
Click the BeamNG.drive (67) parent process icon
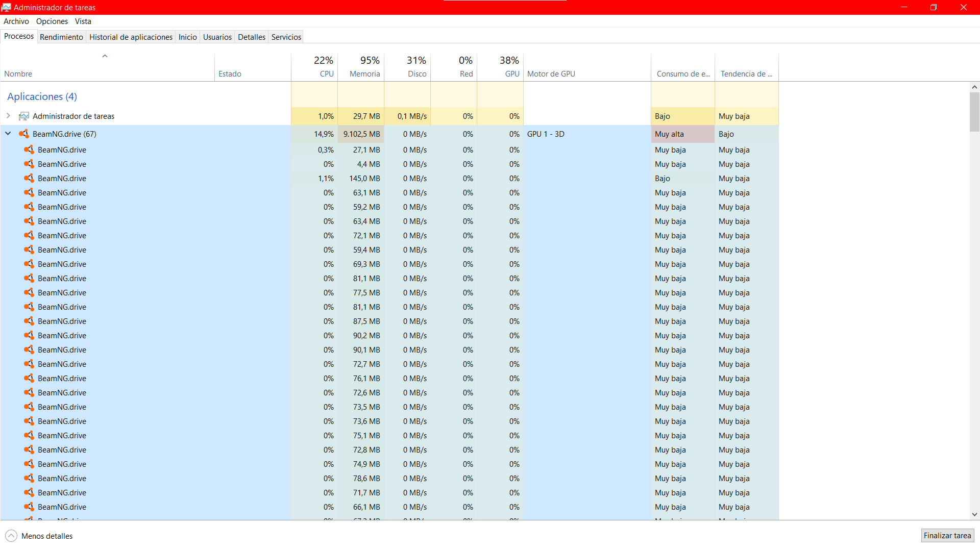click(23, 134)
